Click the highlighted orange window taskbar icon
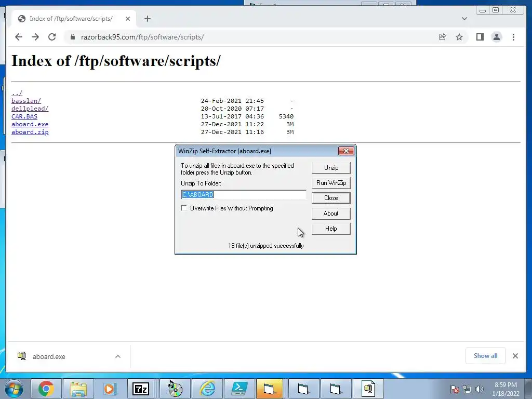The image size is (532, 399). coord(270,389)
